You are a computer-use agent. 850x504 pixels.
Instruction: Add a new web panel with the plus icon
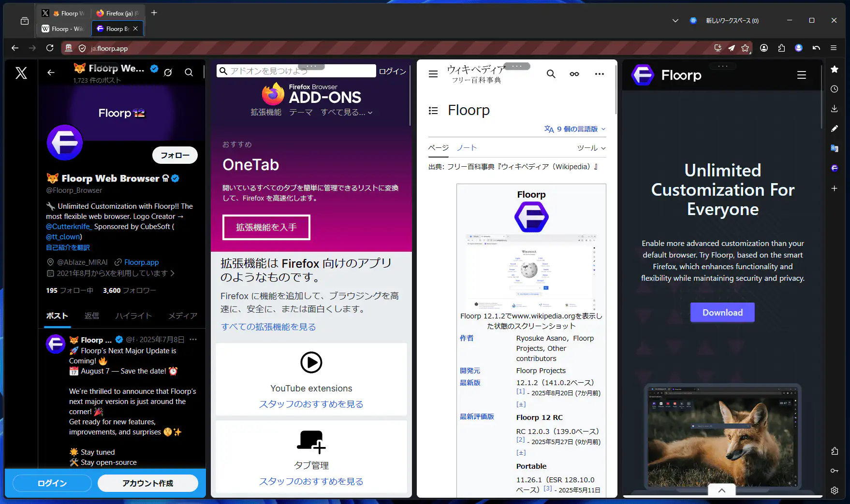tap(834, 188)
